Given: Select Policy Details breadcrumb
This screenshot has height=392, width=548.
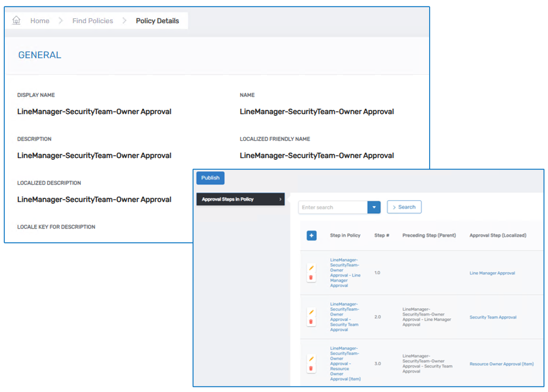Looking at the screenshot, I should tap(158, 21).
